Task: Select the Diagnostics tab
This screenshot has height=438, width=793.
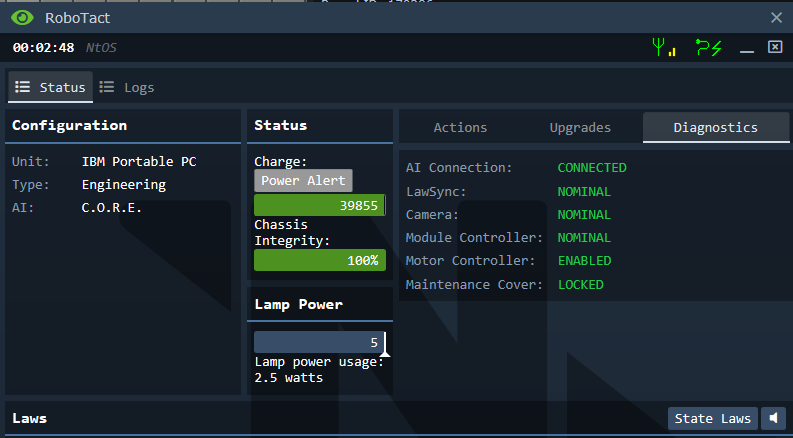Action: [x=716, y=127]
